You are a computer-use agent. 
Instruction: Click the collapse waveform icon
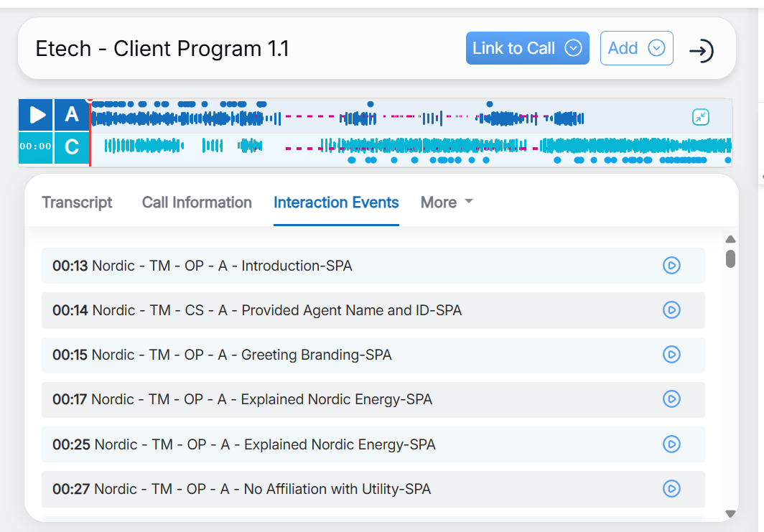pos(700,117)
